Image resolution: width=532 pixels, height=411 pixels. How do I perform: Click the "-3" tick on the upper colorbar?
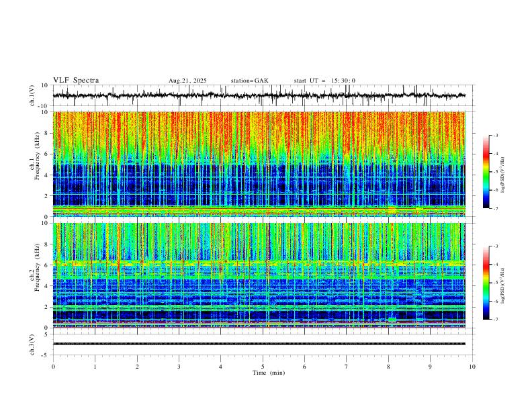coord(496,135)
